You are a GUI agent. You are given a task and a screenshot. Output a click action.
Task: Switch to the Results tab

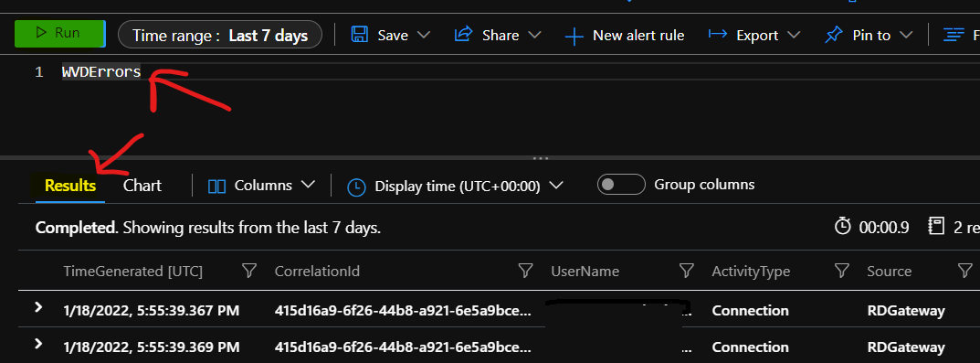(70, 186)
